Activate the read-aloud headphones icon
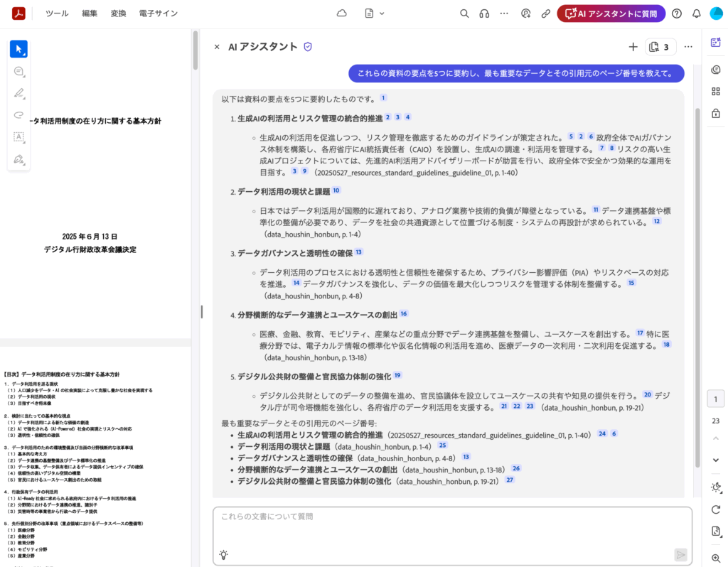Screen dimensions: 728x567 coord(484,13)
